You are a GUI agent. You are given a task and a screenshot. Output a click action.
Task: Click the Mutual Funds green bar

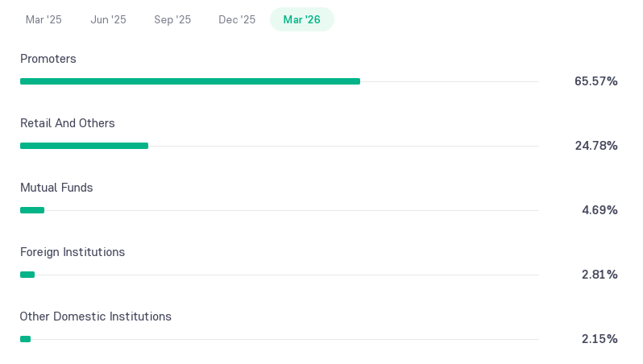pyautogui.click(x=32, y=210)
